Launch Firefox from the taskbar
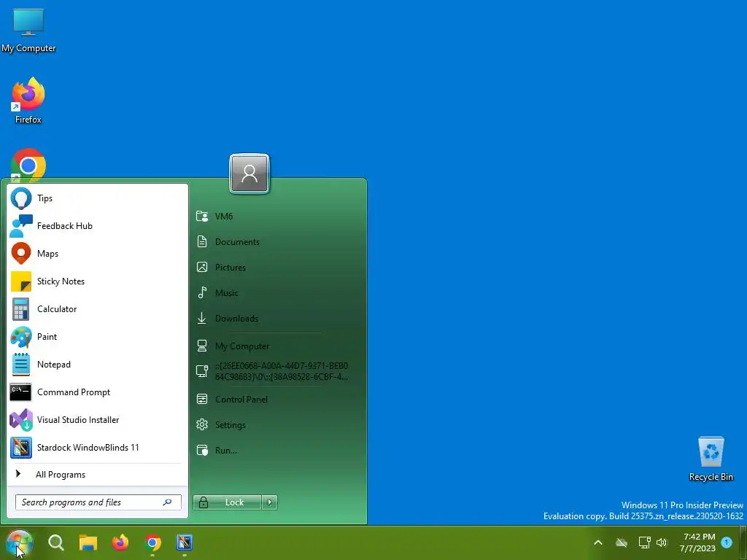Viewport: 747px width, 560px height. tap(120, 542)
